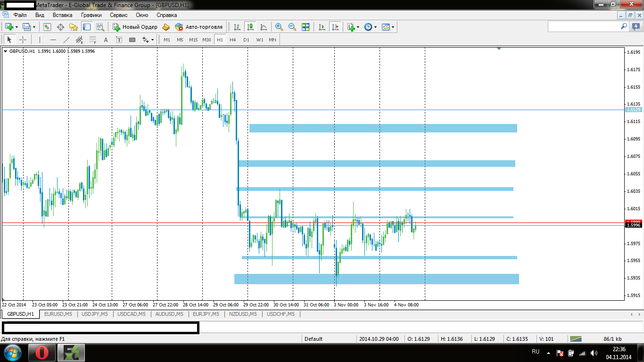
Task: Move the chart shift triangle marker
Action: pos(498,49)
